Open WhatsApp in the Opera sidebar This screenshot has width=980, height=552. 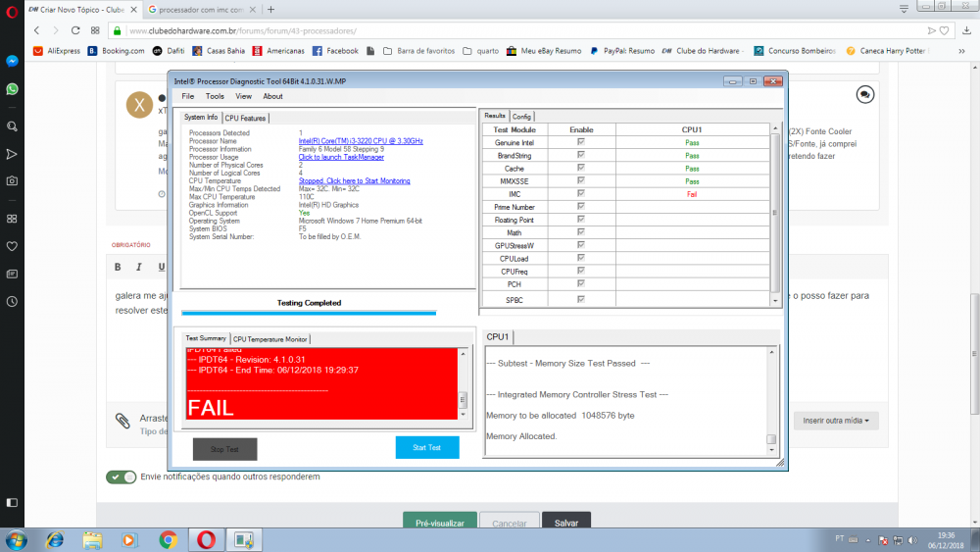(x=12, y=89)
